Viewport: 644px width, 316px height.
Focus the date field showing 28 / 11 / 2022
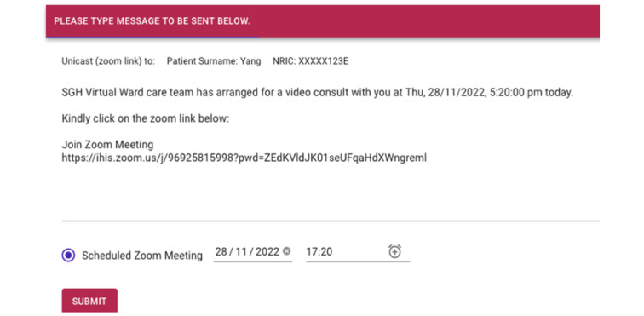tap(253, 252)
